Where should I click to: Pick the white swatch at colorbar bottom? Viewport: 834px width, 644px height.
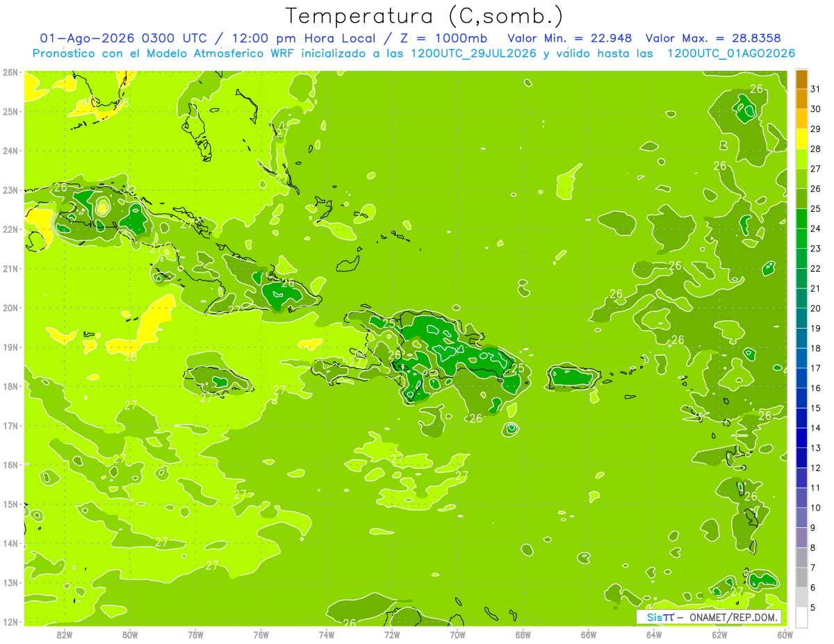801,617
